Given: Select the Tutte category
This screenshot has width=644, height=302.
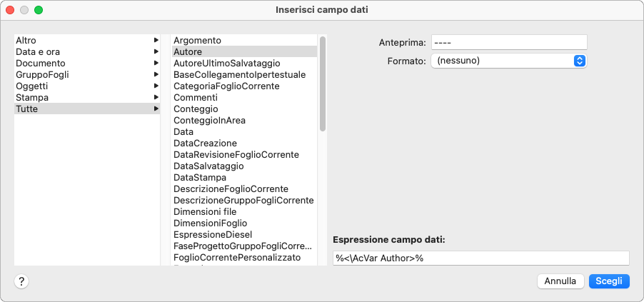Looking at the screenshot, I should 27,109.
